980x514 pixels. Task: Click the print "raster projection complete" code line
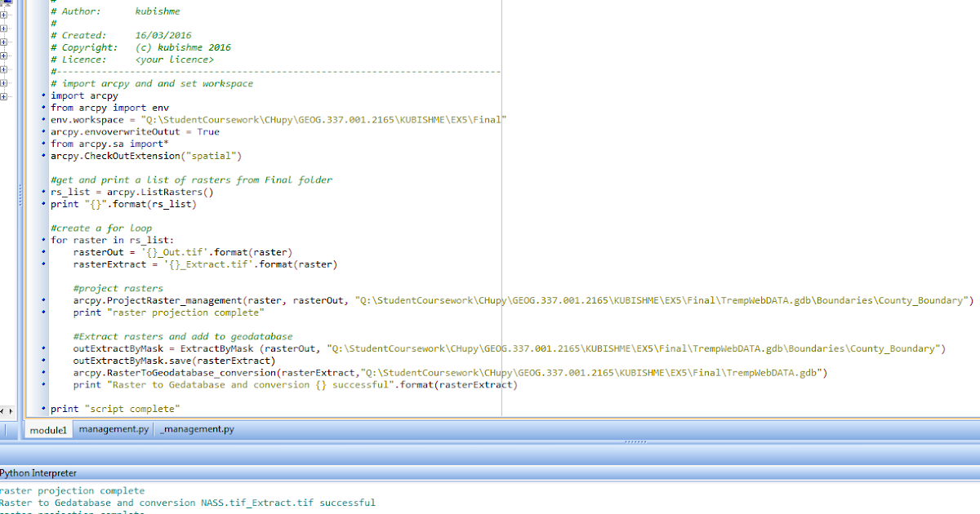[x=169, y=312]
